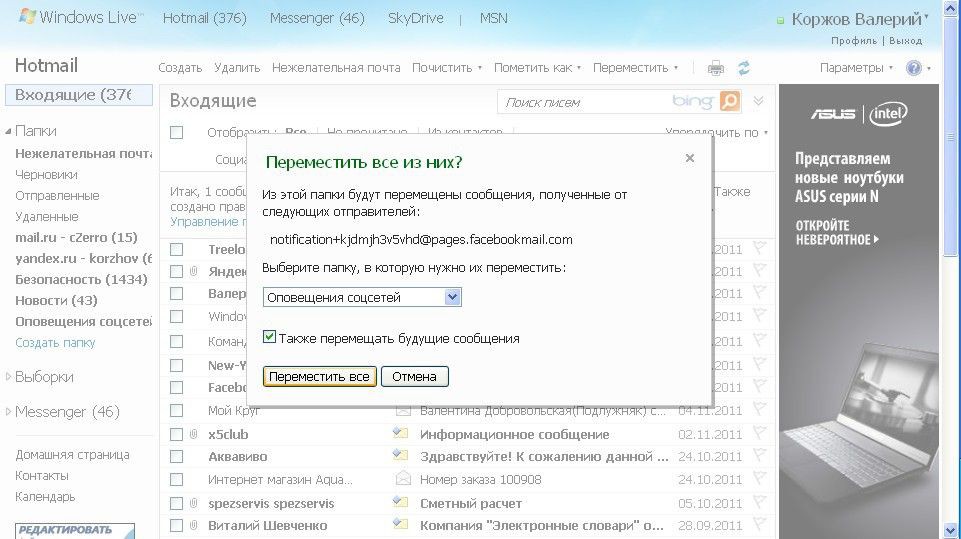
Task: Click the Выход link
Action: pyautogui.click(x=905, y=41)
